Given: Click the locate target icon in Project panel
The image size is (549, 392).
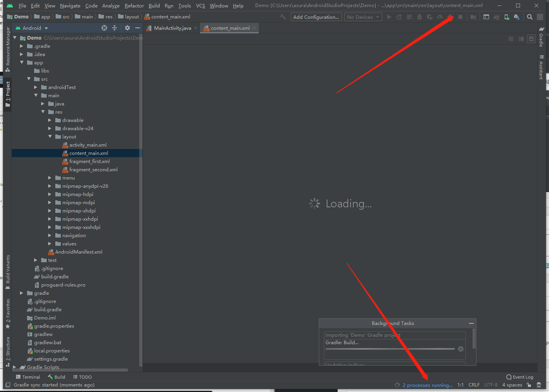Looking at the screenshot, I should point(104,28).
